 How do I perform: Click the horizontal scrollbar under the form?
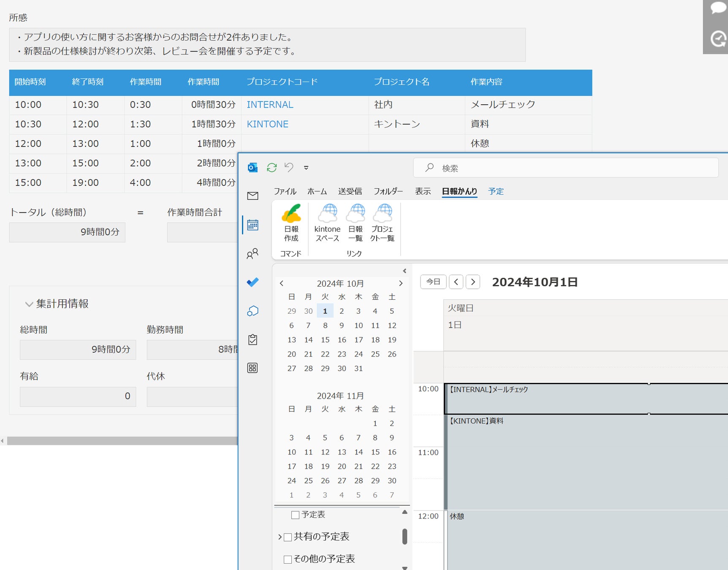pyautogui.click(x=122, y=441)
